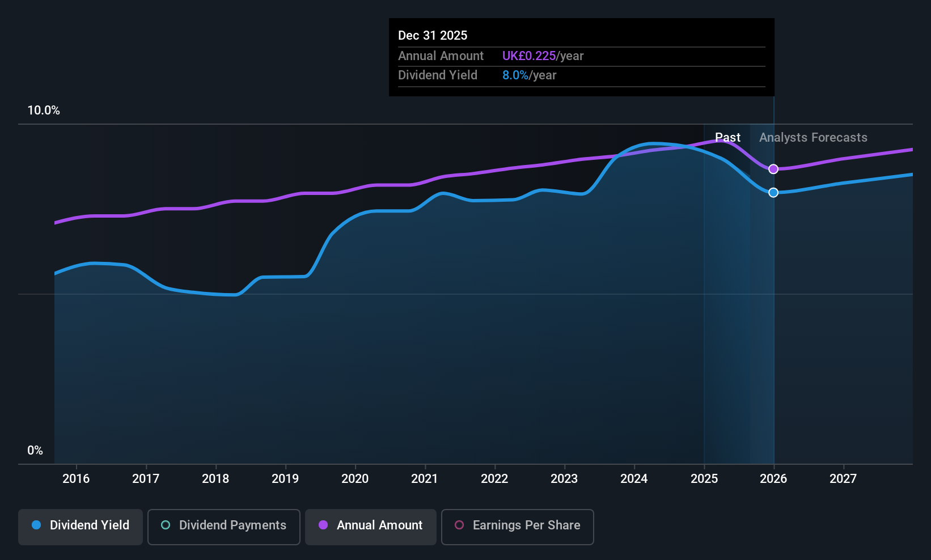
Task: Click the Dec 31 2025 tooltip header
Action: [433, 35]
